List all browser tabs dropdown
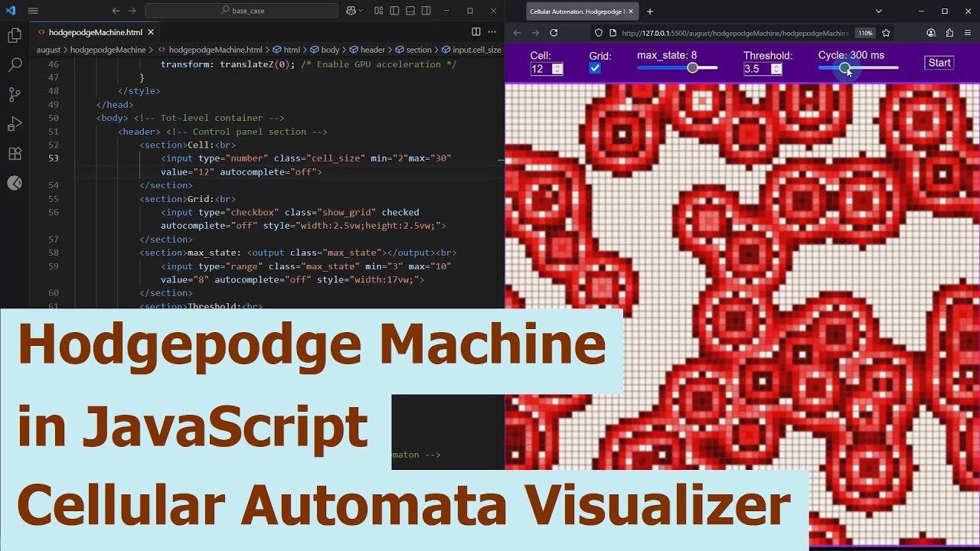 click(879, 11)
